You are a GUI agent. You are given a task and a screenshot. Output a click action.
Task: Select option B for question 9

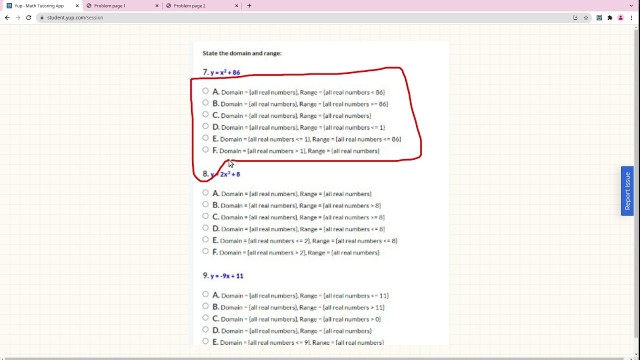[205, 306]
